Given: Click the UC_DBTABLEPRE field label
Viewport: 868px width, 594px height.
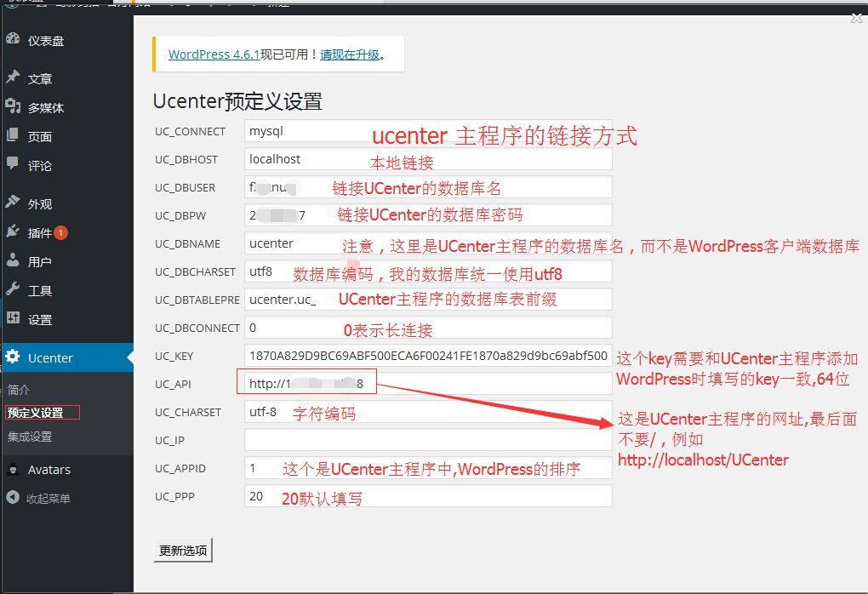Looking at the screenshot, I should click(x=197, y=300).
